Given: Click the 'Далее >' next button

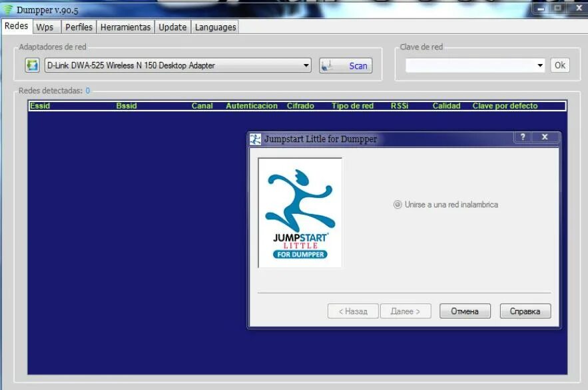Looking at the screenshot, I should pyautogui.click(x=406, y=311).
